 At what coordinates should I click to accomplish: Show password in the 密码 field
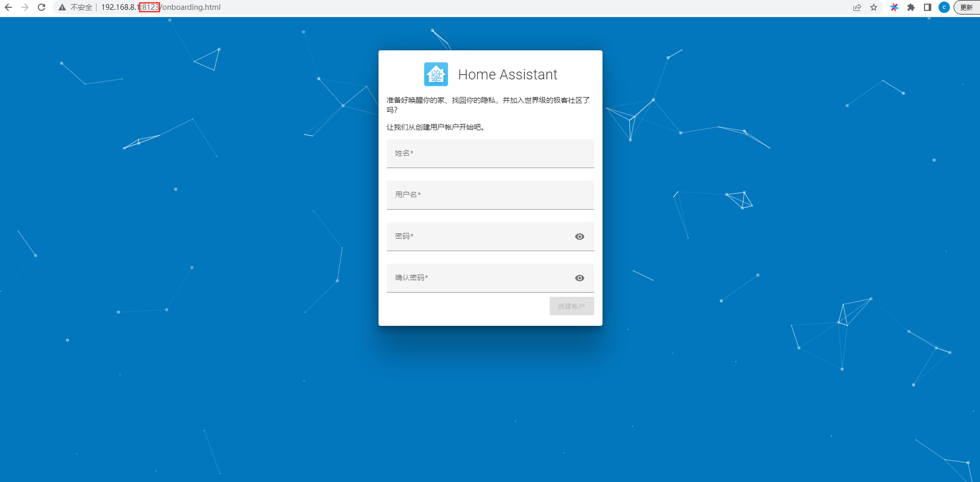click(x=580, y=237)
